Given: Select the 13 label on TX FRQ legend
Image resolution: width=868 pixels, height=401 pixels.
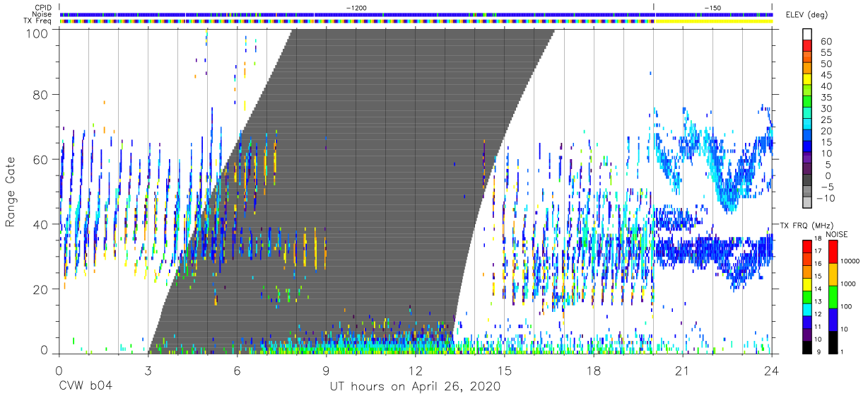Looking at the screenshot, I should [x=819, y=302].
